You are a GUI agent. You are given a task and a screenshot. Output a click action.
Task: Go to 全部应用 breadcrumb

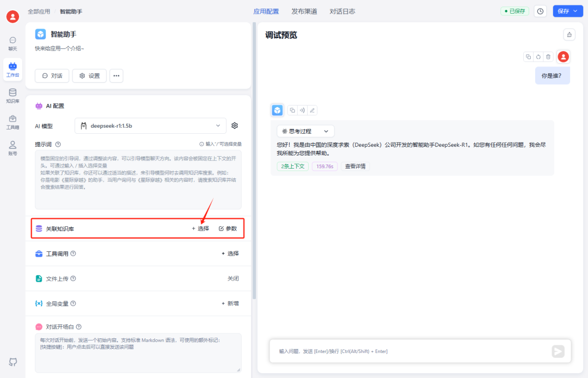[39, 11]
